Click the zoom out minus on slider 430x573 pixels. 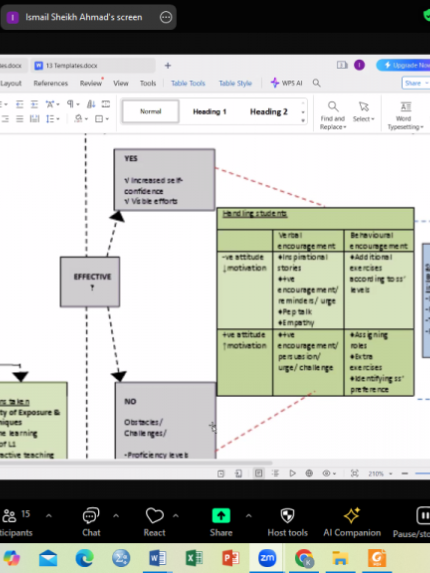click(404, 474)
